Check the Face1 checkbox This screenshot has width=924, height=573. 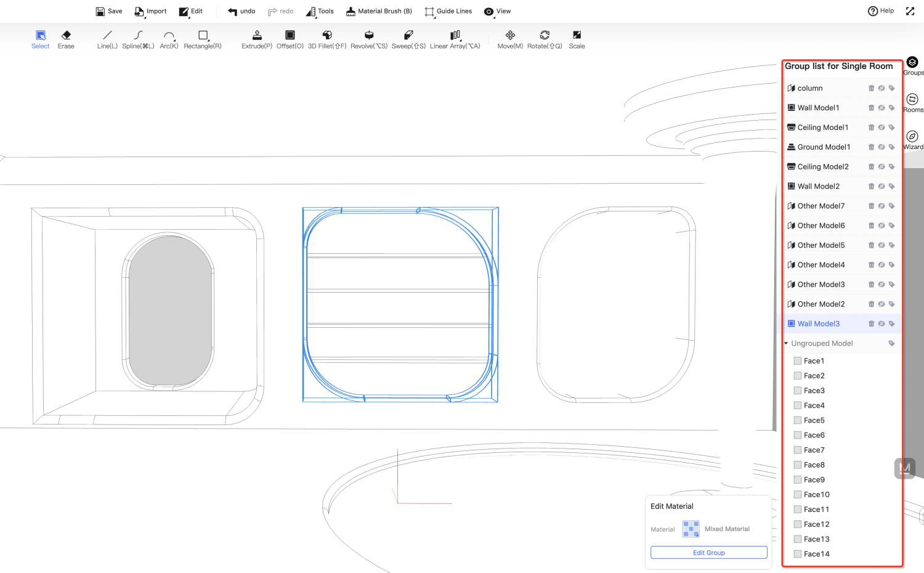pos(798,361)
